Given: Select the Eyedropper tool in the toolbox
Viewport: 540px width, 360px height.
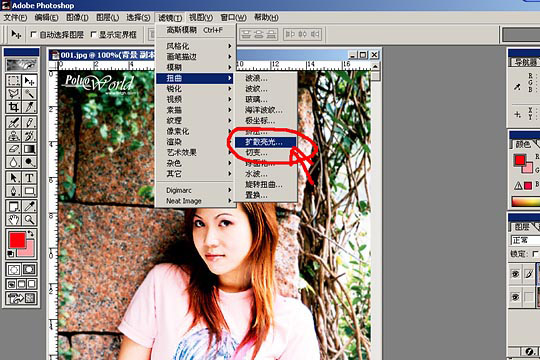Looking at the screenshot, I should pyautogui.click(x=29, y=206).
